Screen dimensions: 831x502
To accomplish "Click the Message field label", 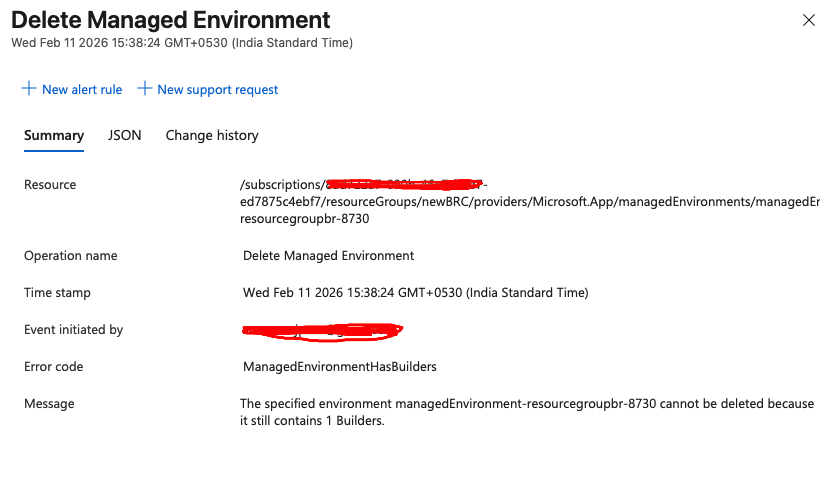I will 49,404.
